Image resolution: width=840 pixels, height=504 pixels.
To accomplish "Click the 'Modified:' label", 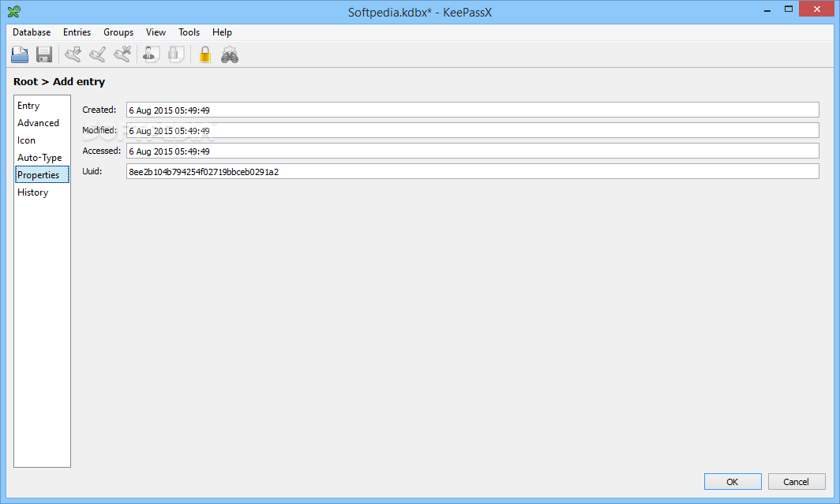I will click(99, 130).
